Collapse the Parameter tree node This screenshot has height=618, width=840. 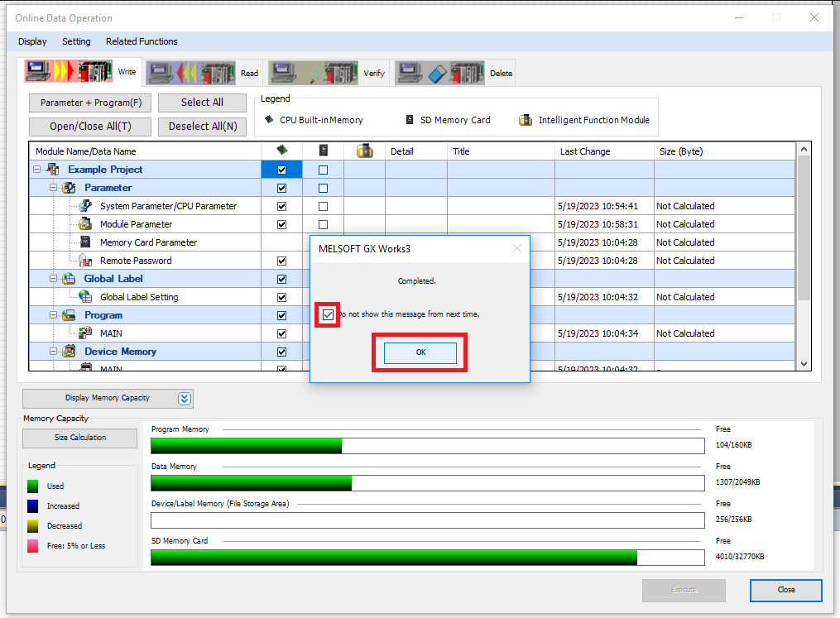54,188
